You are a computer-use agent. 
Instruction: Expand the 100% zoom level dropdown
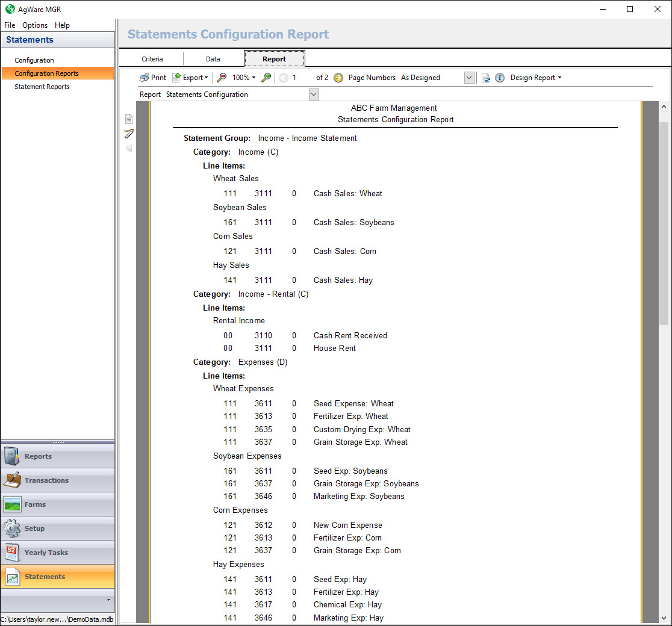[244, 78]
